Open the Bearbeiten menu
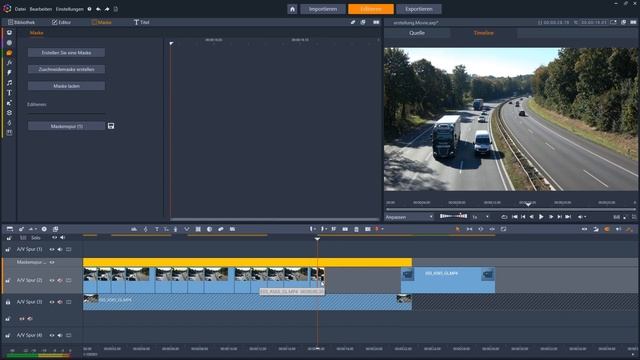This screenshot has height=360, width=640. (x=40, y=9)
